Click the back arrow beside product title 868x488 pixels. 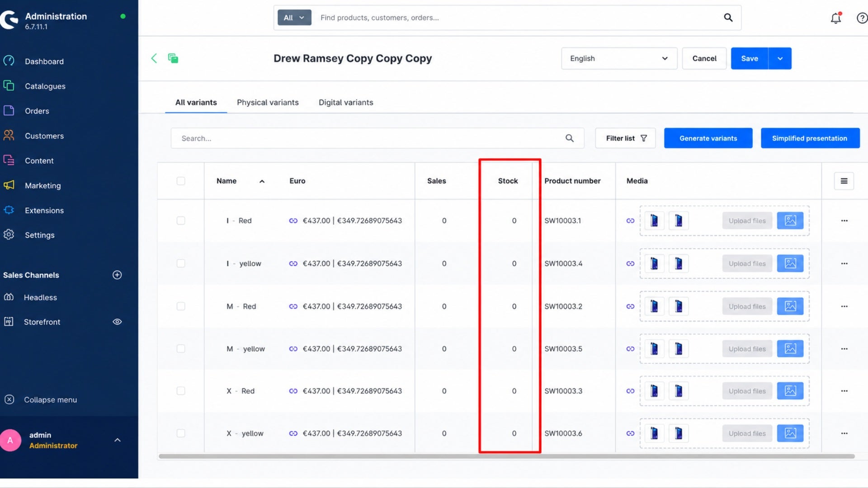(154, 58)
